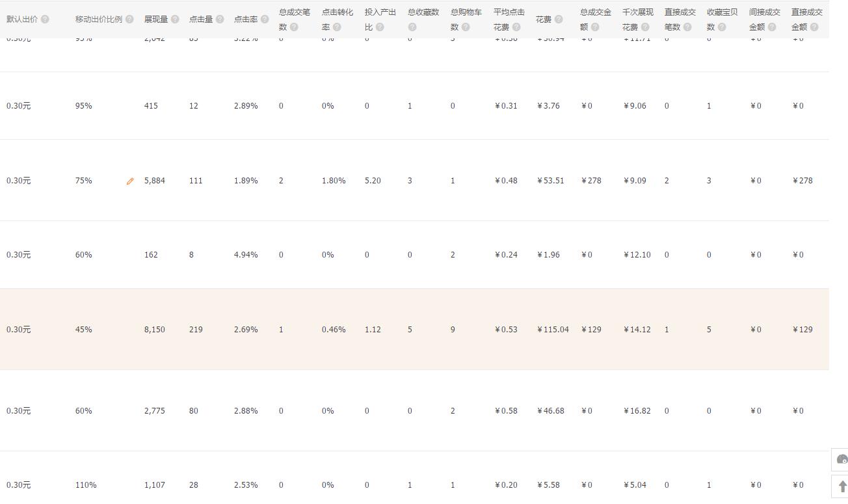Click 花费 column header text

544,20
